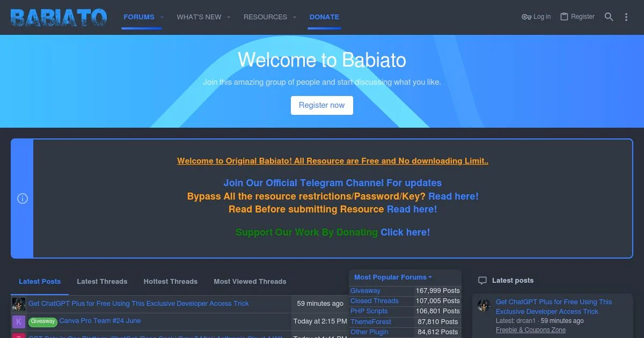Image resolution: width=644 pixels, height=338 pixels.
Task: Click the Today at 2:15 PM timestamp
Action: [320, 321]
